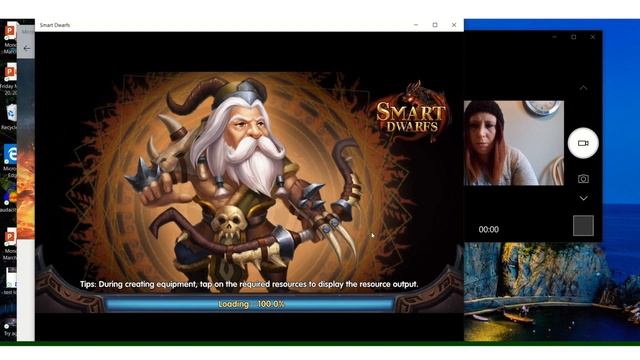Minimize the Smart Dwarfs window
Viewport: 640px width, 360px height.
click(x=416, y=25)
